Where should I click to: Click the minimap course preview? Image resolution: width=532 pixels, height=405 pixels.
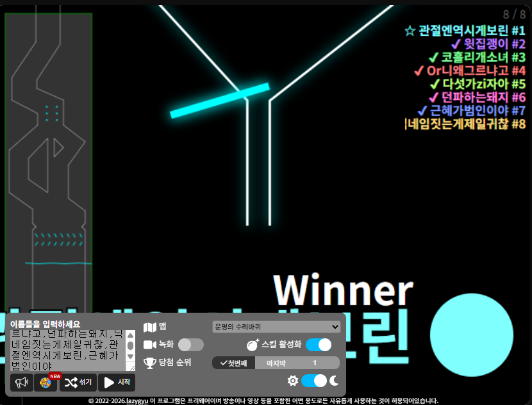pyautogui.click(x=49, y=163)
